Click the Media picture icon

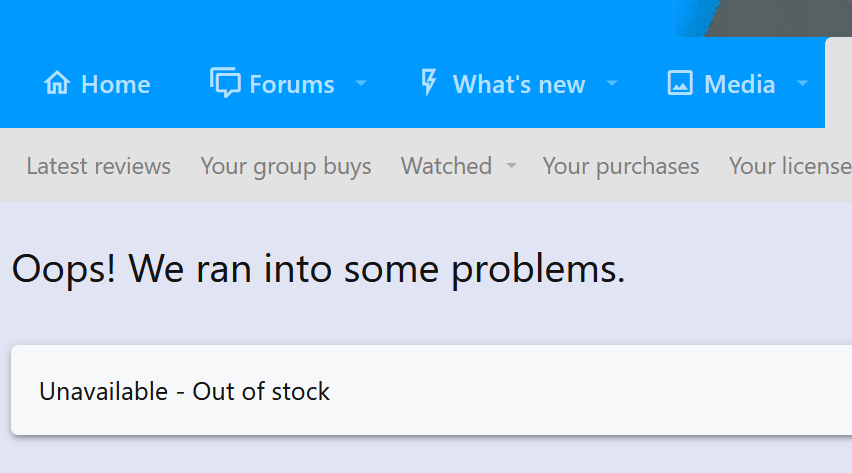click(x=680, y=83)
